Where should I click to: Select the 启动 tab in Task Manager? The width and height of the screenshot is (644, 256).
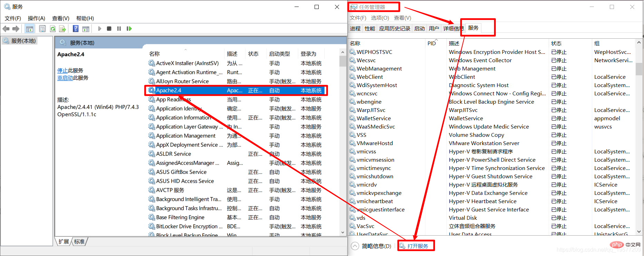420,29
